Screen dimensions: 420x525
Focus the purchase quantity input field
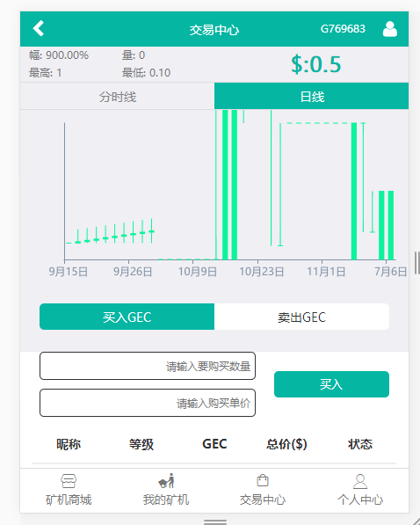click(x=148, y=366)
